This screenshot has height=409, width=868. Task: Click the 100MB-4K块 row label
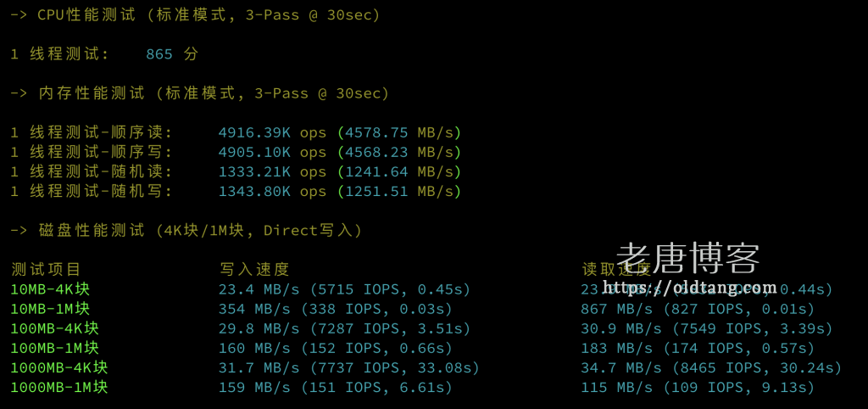click(x=54, y=328)
